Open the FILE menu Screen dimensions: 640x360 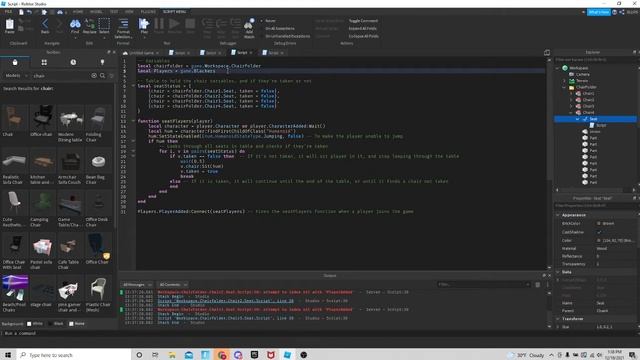coord(8,12)
